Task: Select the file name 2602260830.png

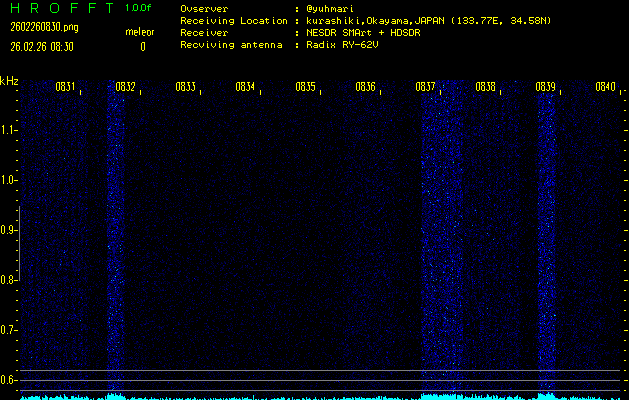Action: click(44, 27)
